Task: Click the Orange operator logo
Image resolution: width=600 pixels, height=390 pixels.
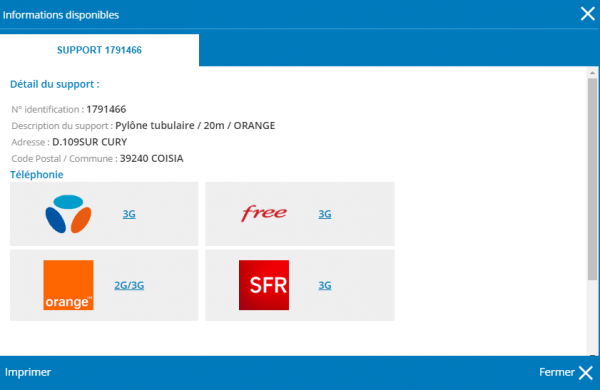Action: [68, 285]
